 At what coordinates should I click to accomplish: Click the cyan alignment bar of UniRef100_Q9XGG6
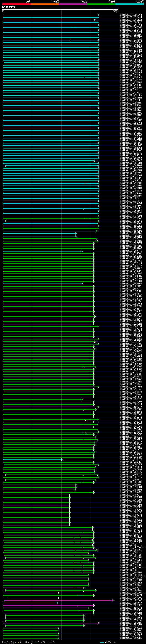51,15
